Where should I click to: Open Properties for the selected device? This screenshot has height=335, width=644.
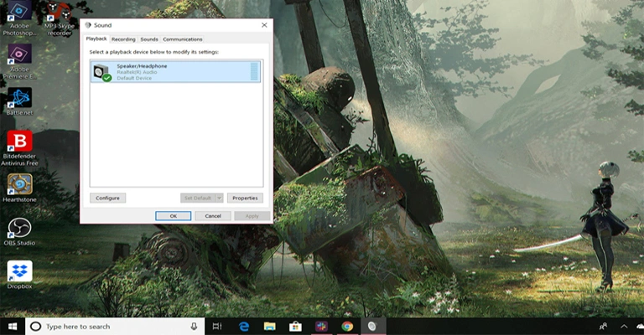244,198
